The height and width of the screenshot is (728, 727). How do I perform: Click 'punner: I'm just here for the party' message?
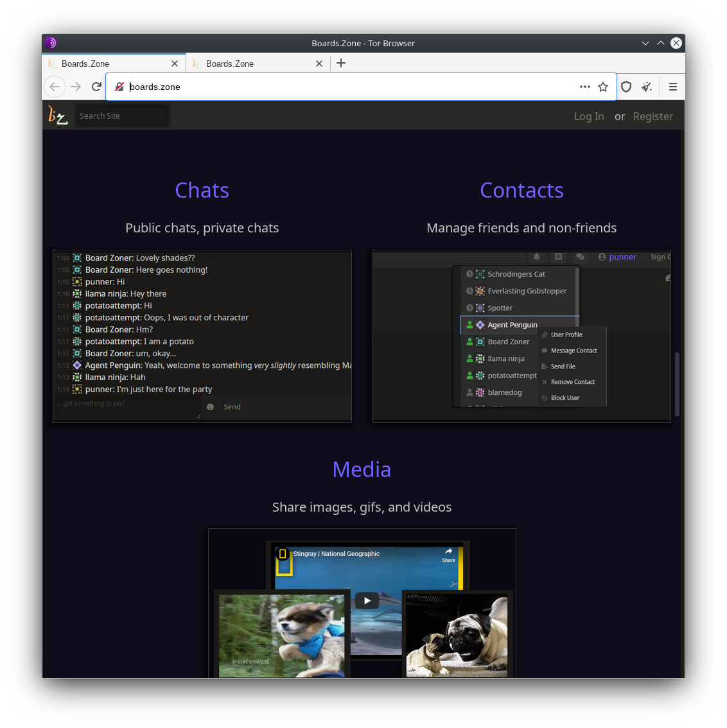point(148,389)
